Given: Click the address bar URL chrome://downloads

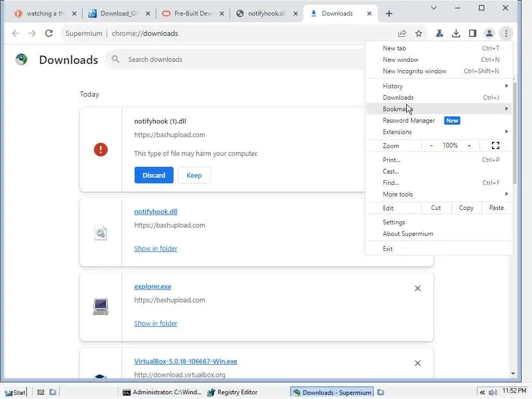Looking at the screenshot, I should pyautogui.click(x=145, y=33).
